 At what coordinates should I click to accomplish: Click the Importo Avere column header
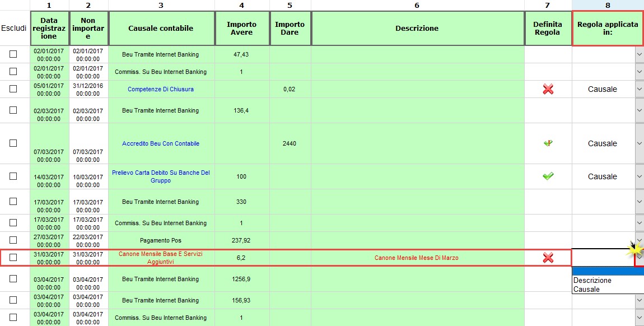pyautogui.click(x=241, y=29)
